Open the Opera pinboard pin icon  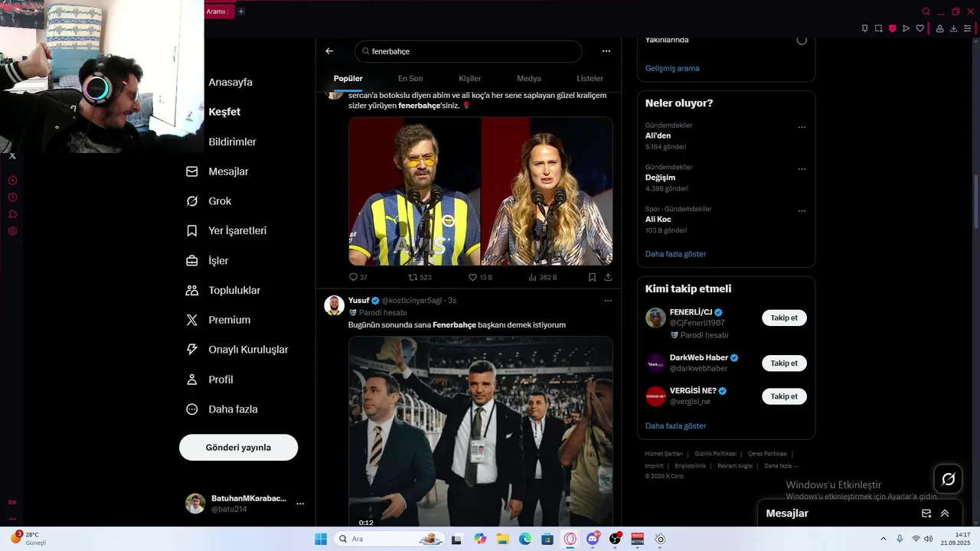click(x=864, y=28)
